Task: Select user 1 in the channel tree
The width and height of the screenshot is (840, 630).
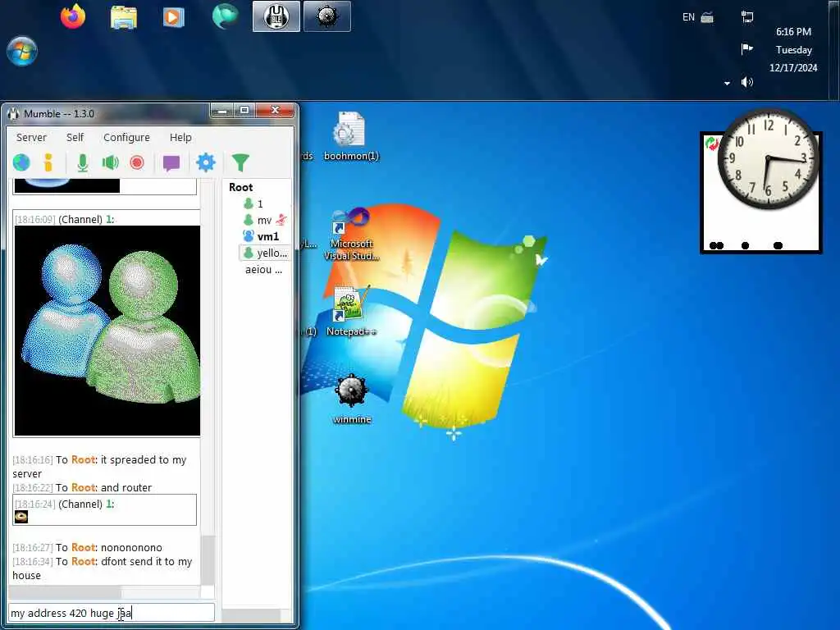Action: (260, 203)
